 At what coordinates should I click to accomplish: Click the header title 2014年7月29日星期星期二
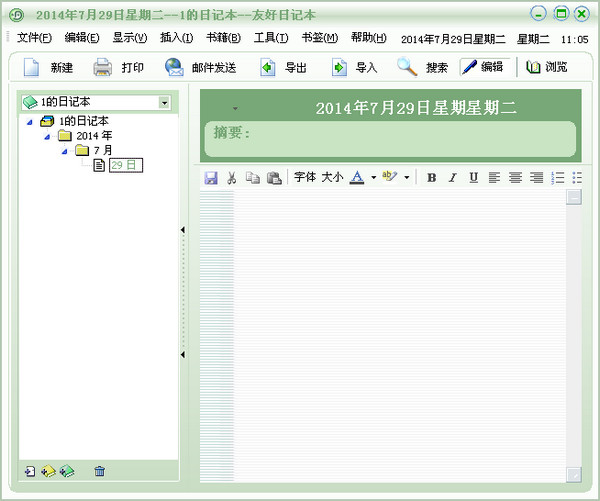coord(416,108)
